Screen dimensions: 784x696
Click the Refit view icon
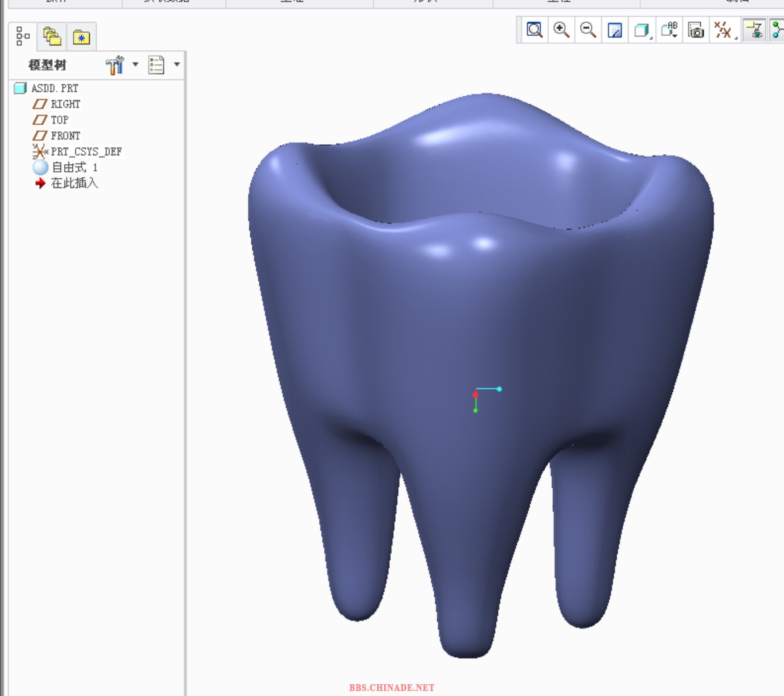click(x=534, y=30)
